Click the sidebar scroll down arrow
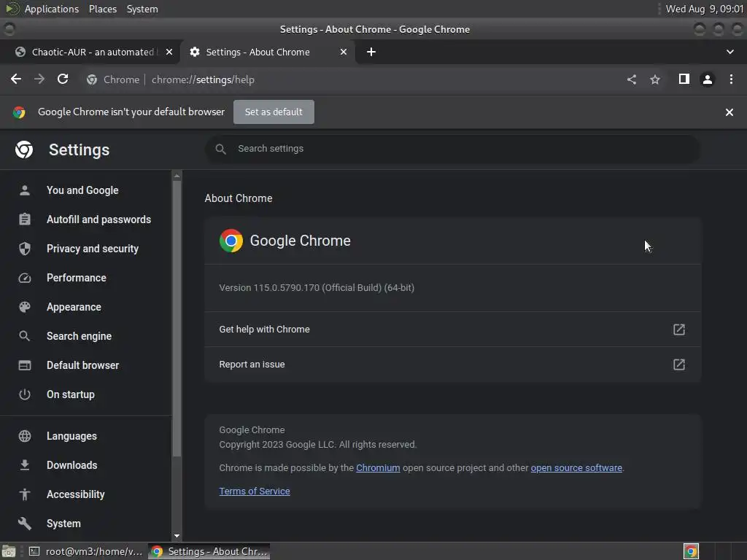 [x=177, y=536]
